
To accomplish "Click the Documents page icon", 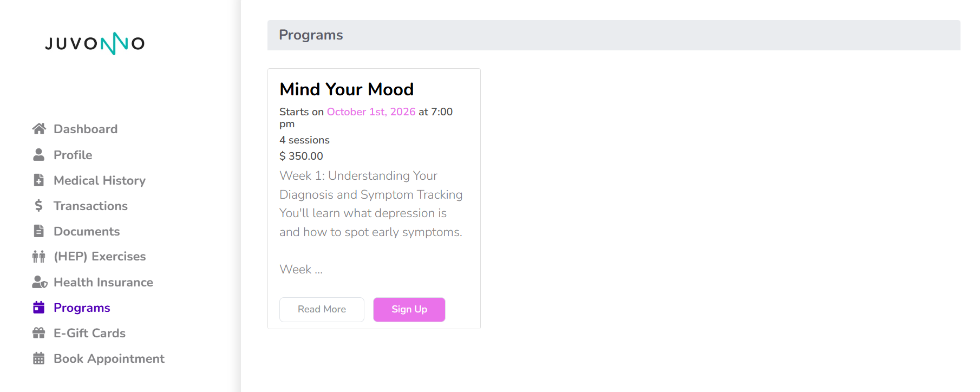I will coord(39,231).
